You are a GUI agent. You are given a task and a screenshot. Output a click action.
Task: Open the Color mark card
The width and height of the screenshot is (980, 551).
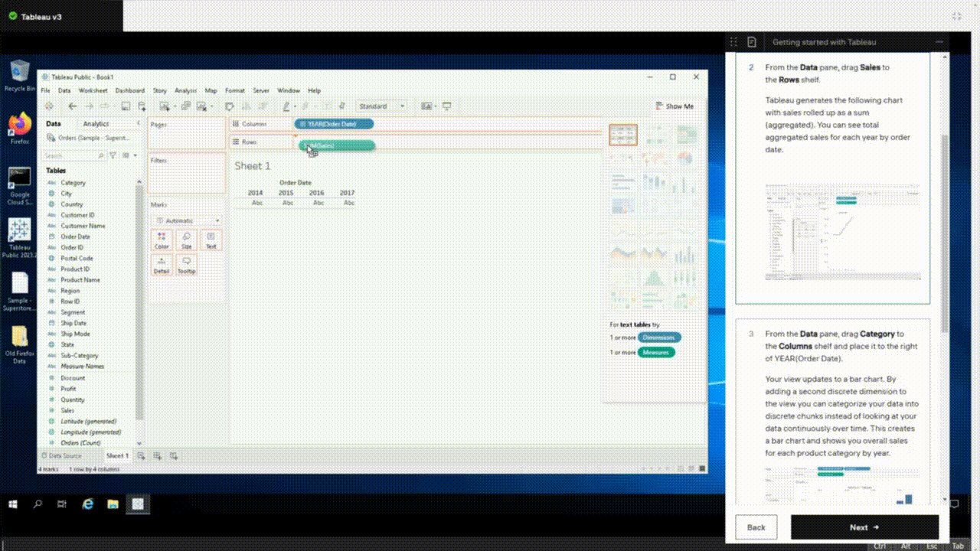tap(162, 240)
